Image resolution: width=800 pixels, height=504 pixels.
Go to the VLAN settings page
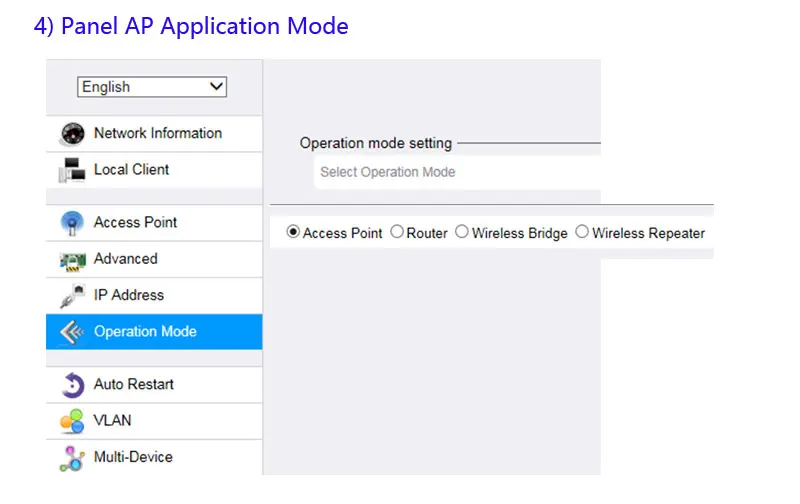(x=112, y=421)
